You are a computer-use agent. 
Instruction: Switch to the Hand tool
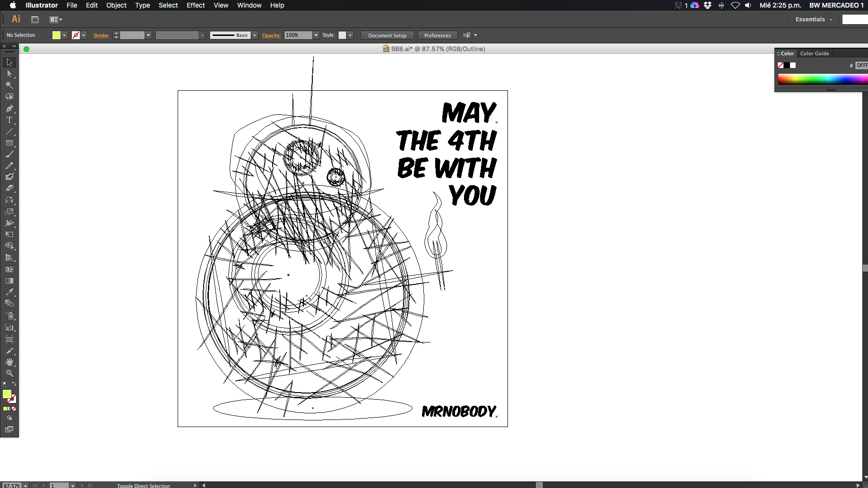click(9, 362)
